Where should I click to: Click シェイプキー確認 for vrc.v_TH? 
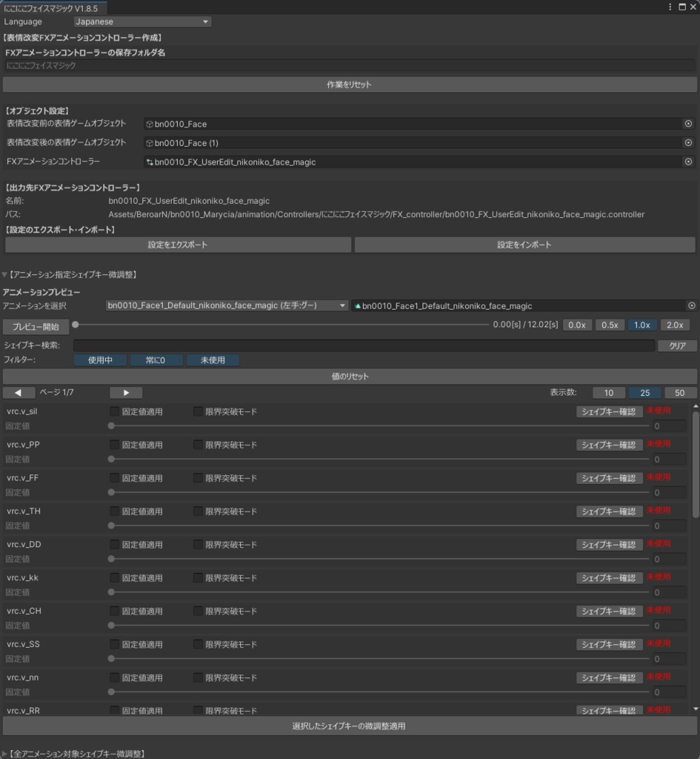pyautogui.click(x=609, y=511)
